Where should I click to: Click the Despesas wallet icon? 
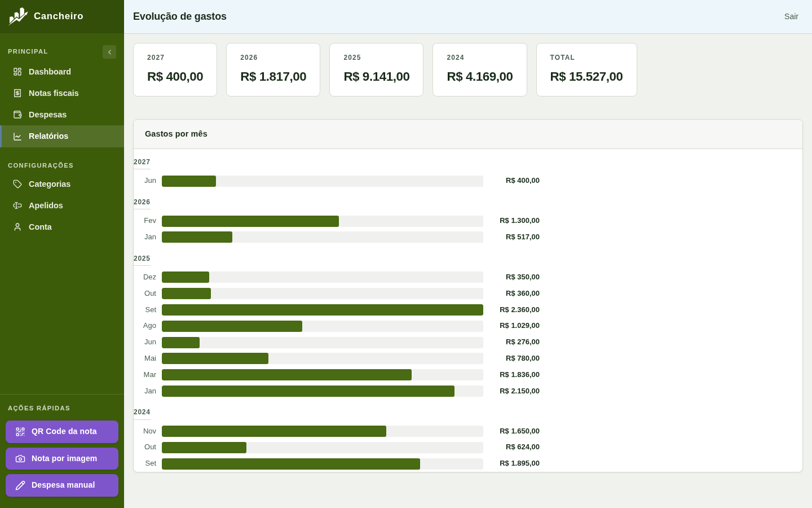pos(17,115)
